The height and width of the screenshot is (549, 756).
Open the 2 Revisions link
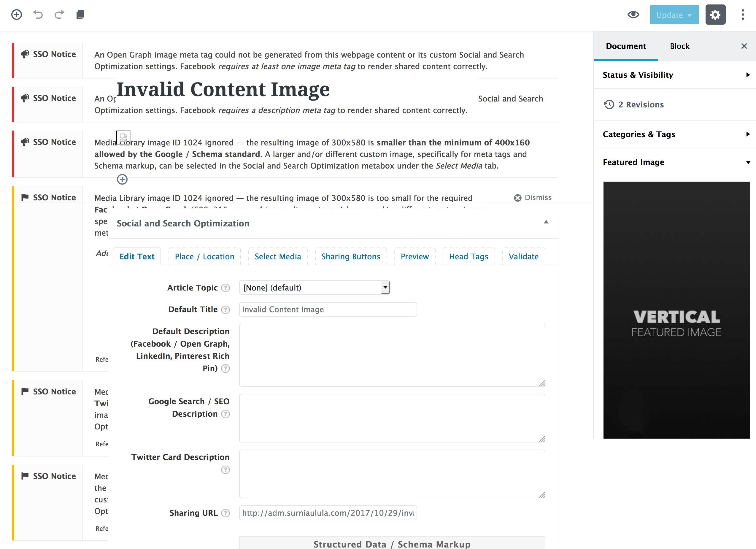641,104
